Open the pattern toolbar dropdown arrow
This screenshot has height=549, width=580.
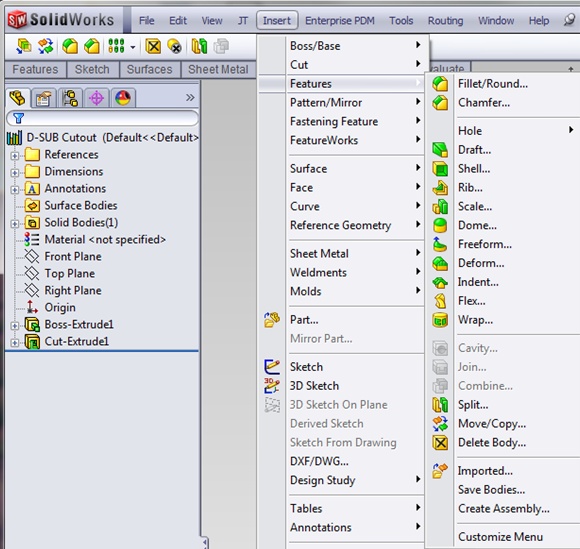pyautogui.click(x=133, y=47)
